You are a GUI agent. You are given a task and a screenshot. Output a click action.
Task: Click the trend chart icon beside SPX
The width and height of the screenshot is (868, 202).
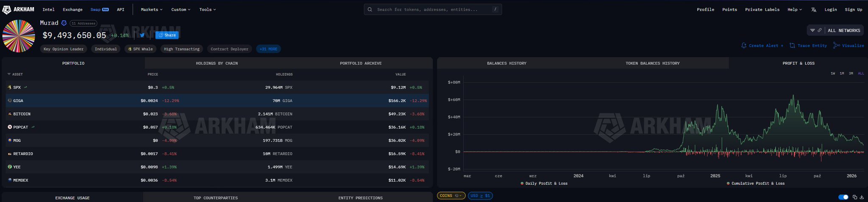pos(25,87)
